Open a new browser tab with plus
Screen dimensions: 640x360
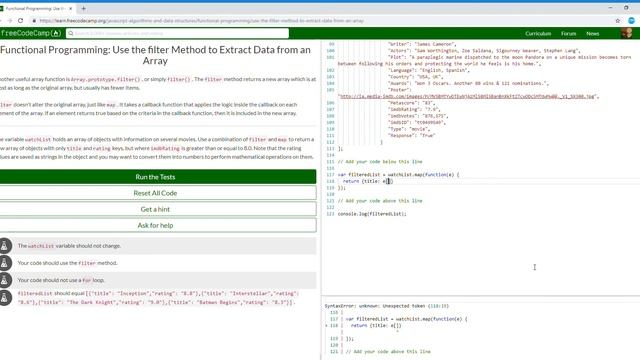[x=83, y=8]
